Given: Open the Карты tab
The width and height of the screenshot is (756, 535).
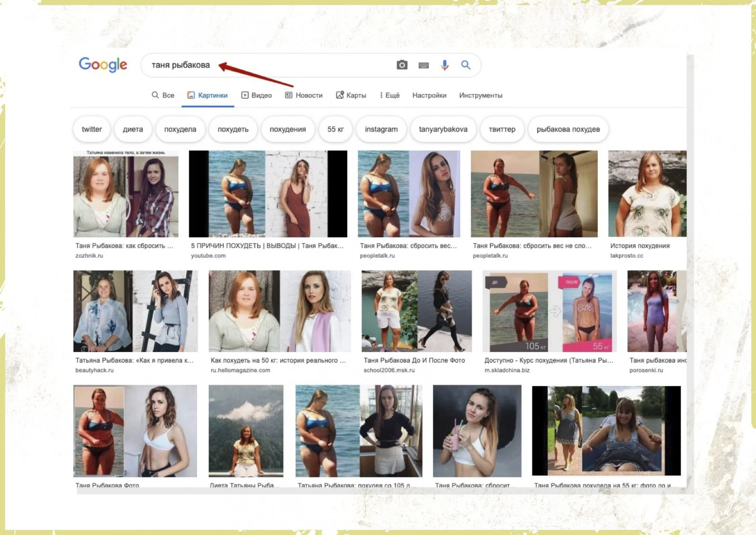Looking at the screenshot, I should (351, 95).
